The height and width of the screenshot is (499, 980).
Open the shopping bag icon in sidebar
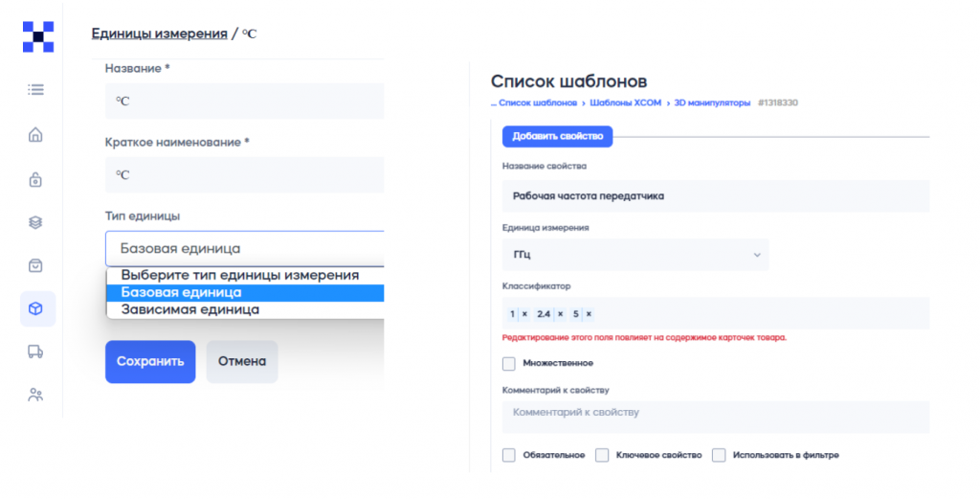click(36, 265)
